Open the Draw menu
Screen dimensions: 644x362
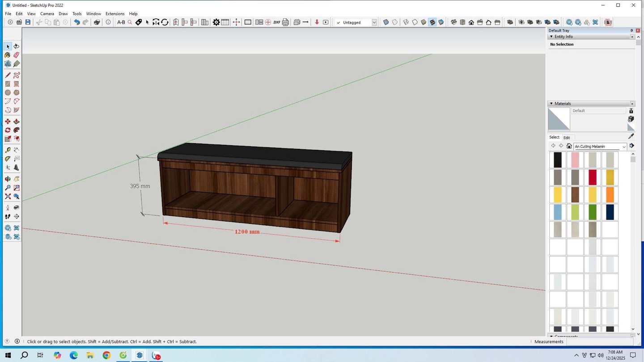coord(63,14)
